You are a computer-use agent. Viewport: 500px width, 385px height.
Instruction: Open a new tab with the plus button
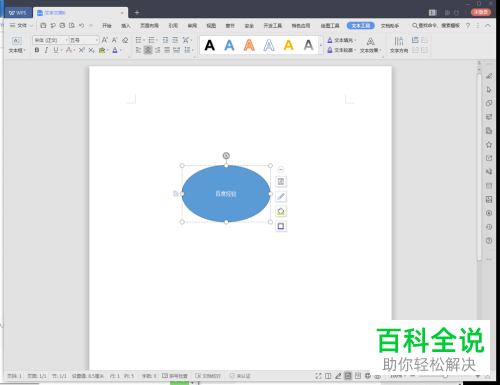click(137, 13)
